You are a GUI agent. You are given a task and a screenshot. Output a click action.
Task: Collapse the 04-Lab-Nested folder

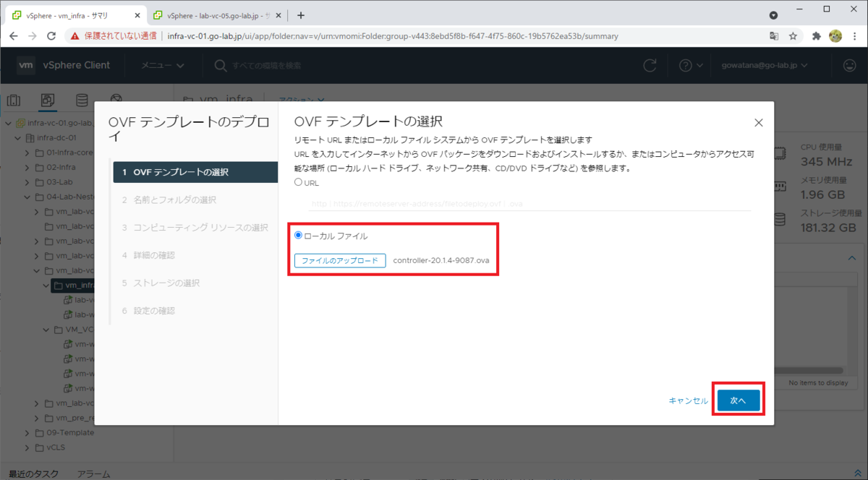click(x=27, y=196)
